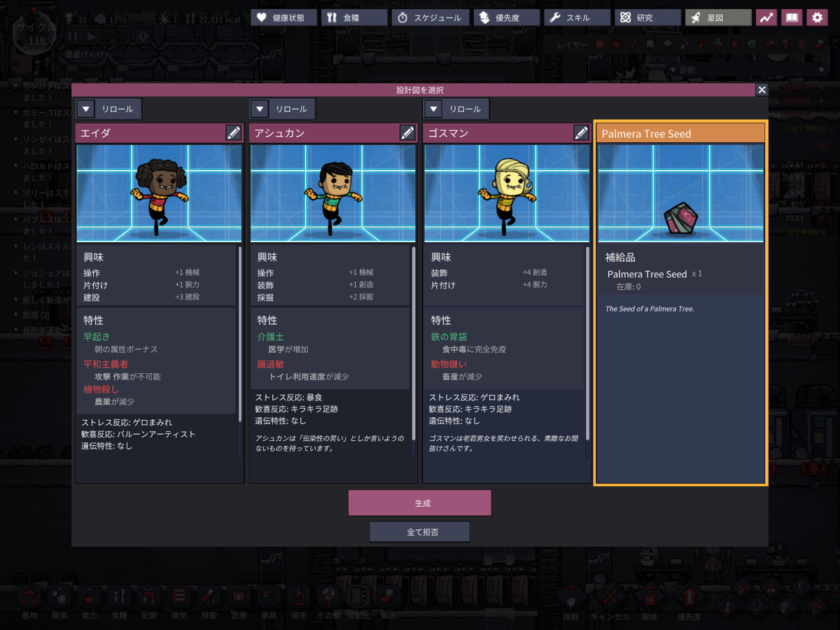Select the 解体 deconstruct tool
Viewport: 840px width, 630px height.
[x=650, y=602]
